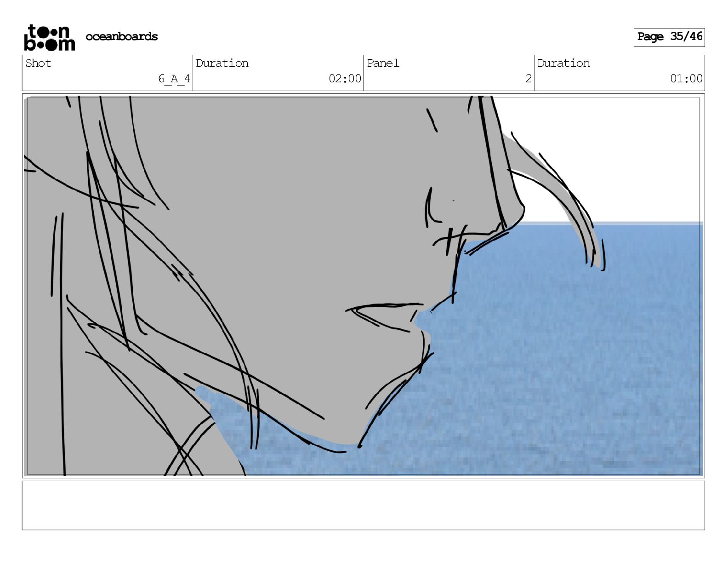The height and width of the screenshot is (563, 728).
Task: Click the panel duration value '01:00'
Action: click(686, 79)
